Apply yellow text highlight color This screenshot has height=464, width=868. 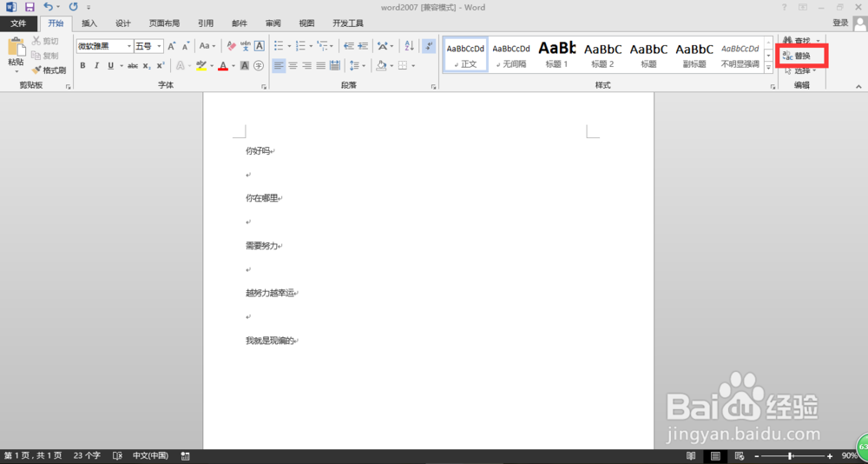pos(201,66)
